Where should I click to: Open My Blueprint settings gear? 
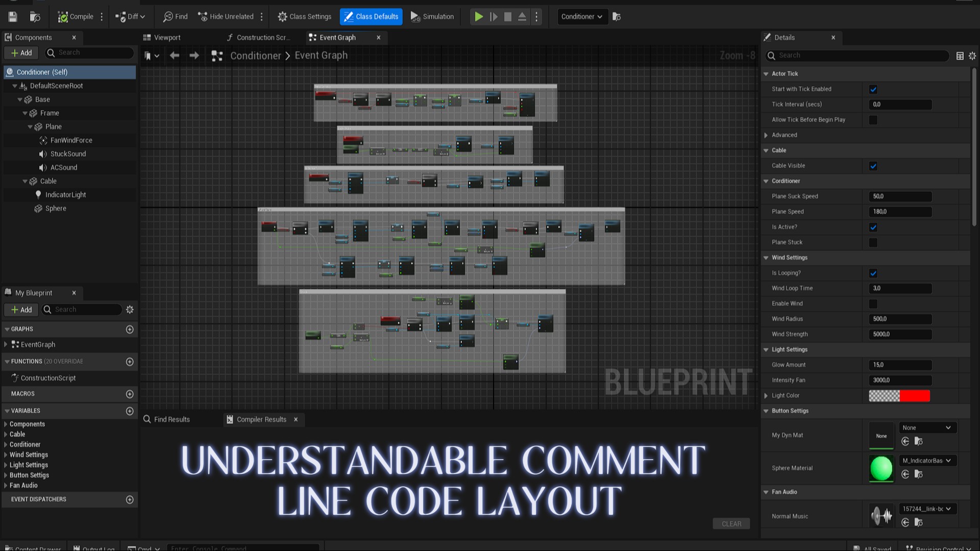coord(130,310)
